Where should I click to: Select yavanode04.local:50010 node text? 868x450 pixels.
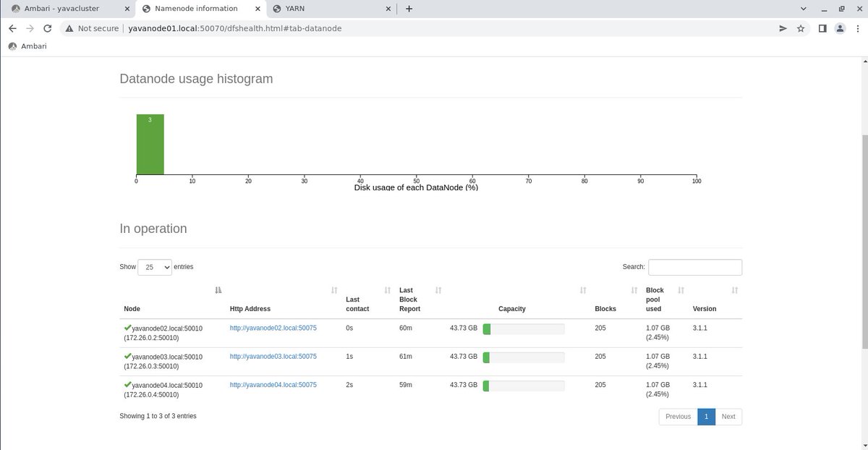click(x=167, y=386)
